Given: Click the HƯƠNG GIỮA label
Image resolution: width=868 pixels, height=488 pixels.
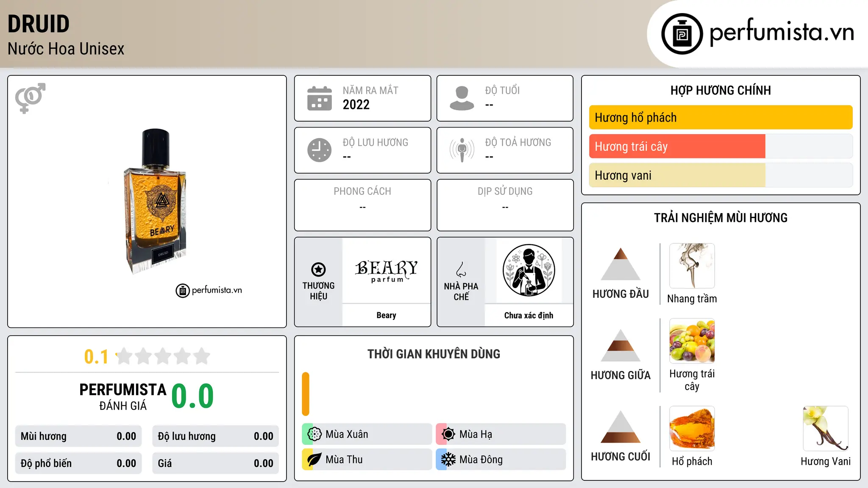Looking at the screenshot, I should click(620, 375).
